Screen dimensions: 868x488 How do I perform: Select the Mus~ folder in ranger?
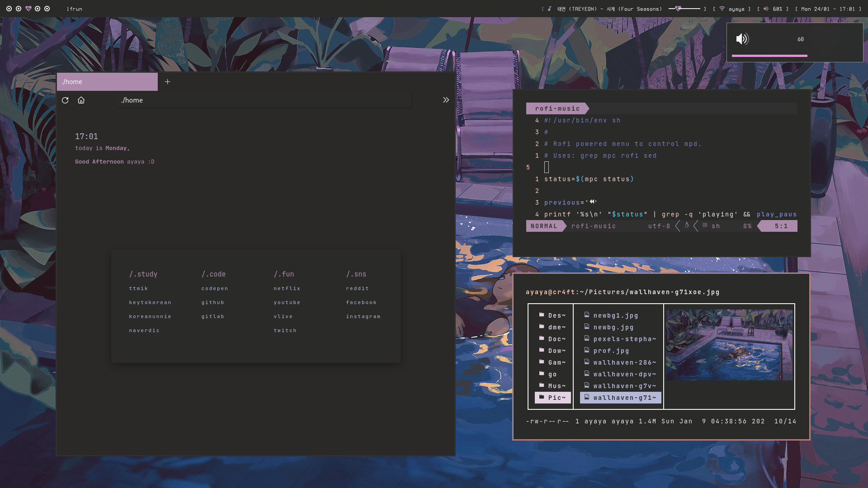tap(552, 386)
